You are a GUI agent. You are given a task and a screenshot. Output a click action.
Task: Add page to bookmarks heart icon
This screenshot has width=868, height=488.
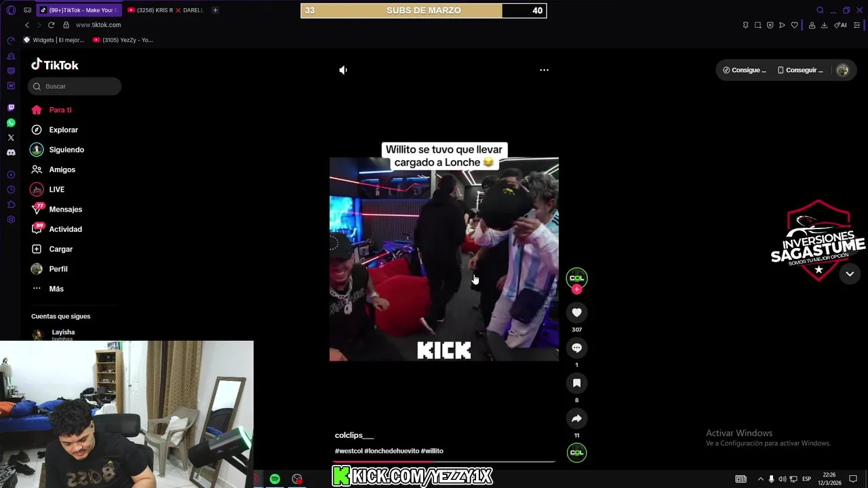(x=794, y=25)
